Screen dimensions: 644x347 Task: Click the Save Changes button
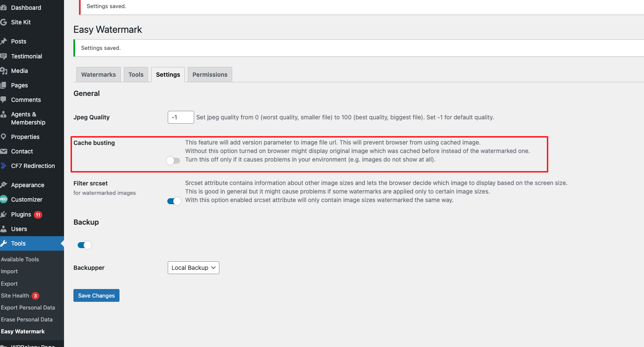(x=96, y=295)
